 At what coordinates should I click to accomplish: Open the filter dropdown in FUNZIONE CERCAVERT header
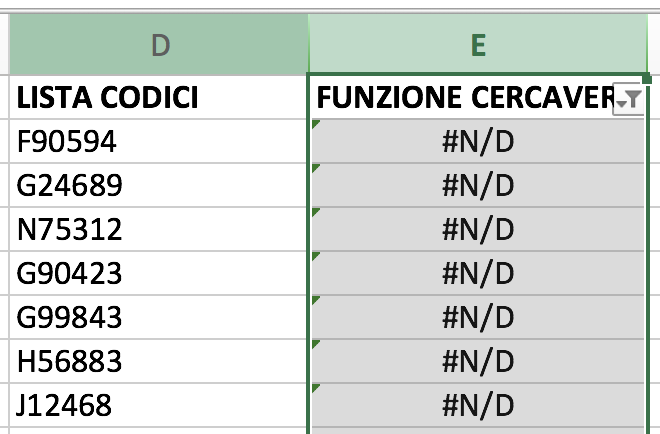(x=628, y=99)
